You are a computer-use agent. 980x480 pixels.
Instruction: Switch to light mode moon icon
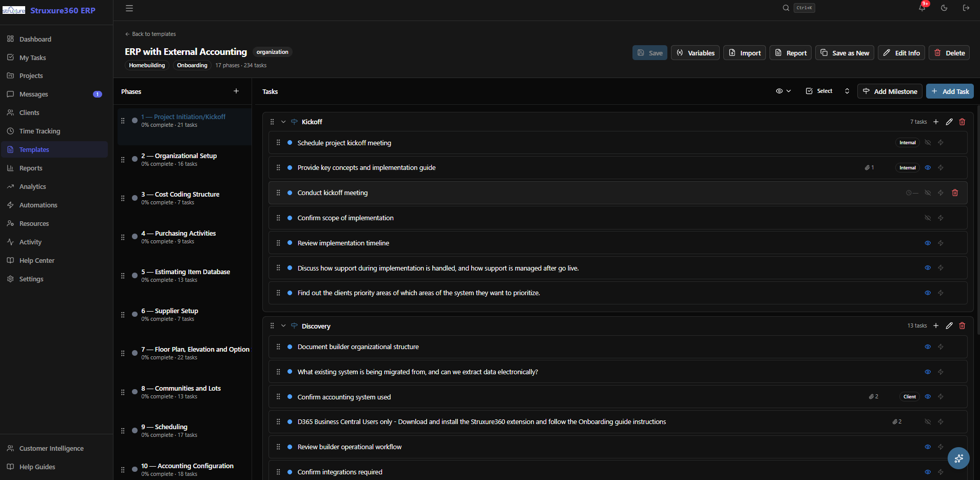944,8
